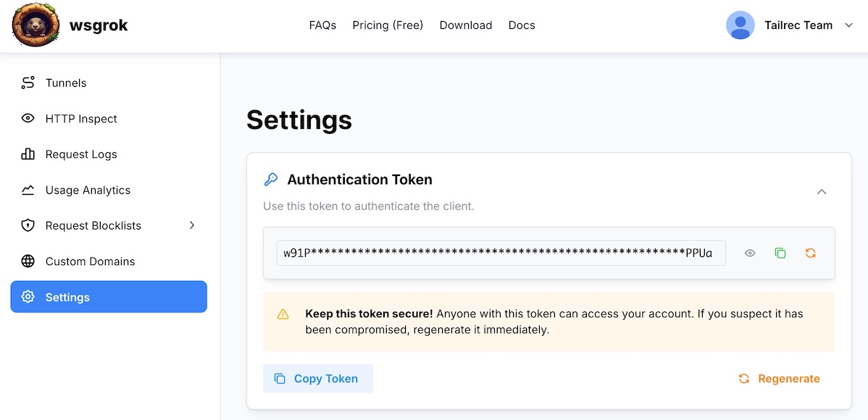Open HTTP Inspect from the sidebar
Screen dimensions: 868x420
tap(27, 118)
